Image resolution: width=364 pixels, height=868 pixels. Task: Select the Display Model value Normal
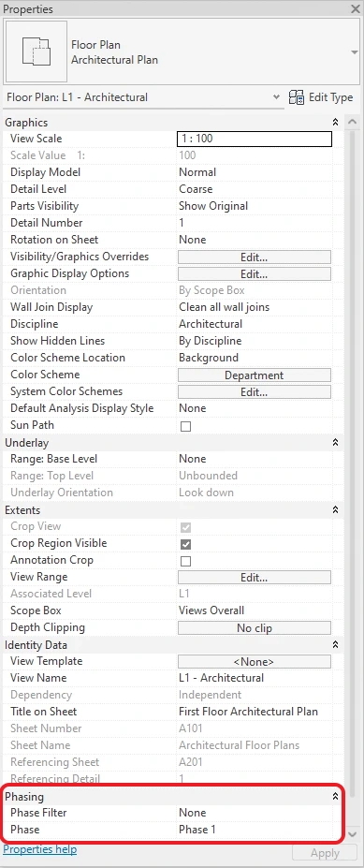[197, 172]
